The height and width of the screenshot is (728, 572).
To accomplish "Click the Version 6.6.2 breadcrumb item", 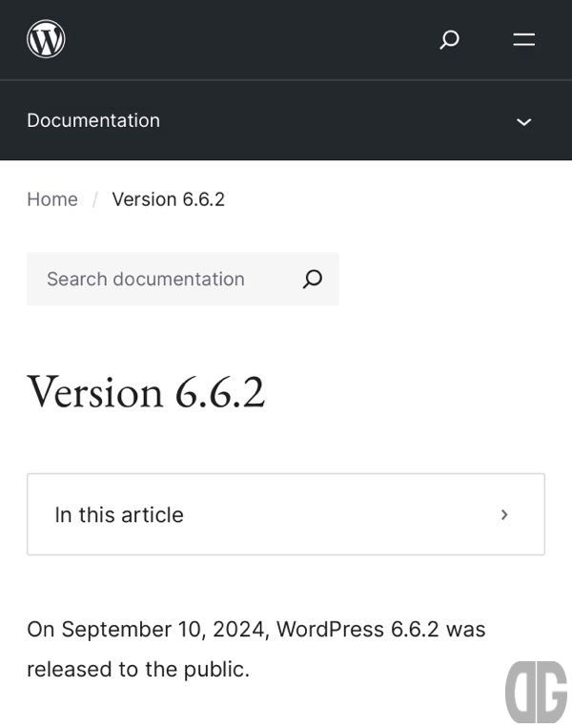I will coord(169,199).
